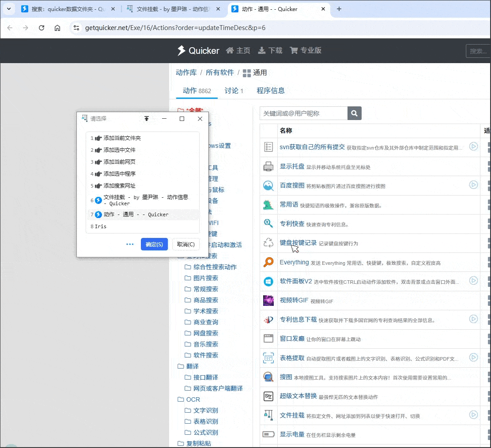Open the 综合性搜索动作 folder
The width and height of the screenshot is (491, 448).
coord(211,267)
